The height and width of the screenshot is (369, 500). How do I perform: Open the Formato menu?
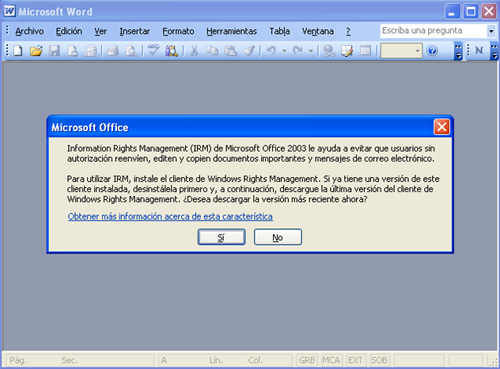178,31
